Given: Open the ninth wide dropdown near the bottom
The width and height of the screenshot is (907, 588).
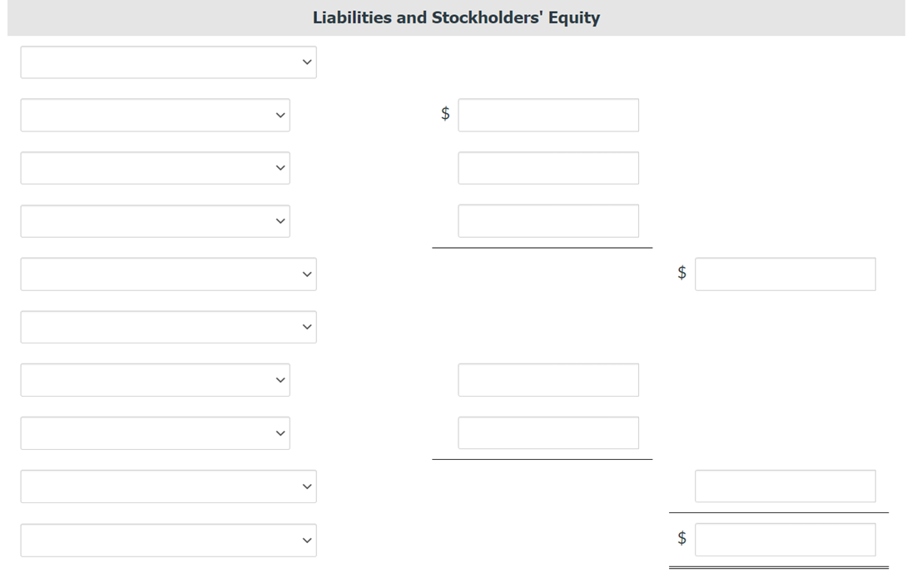Looking at the screenshot, I should pos(168,486).
